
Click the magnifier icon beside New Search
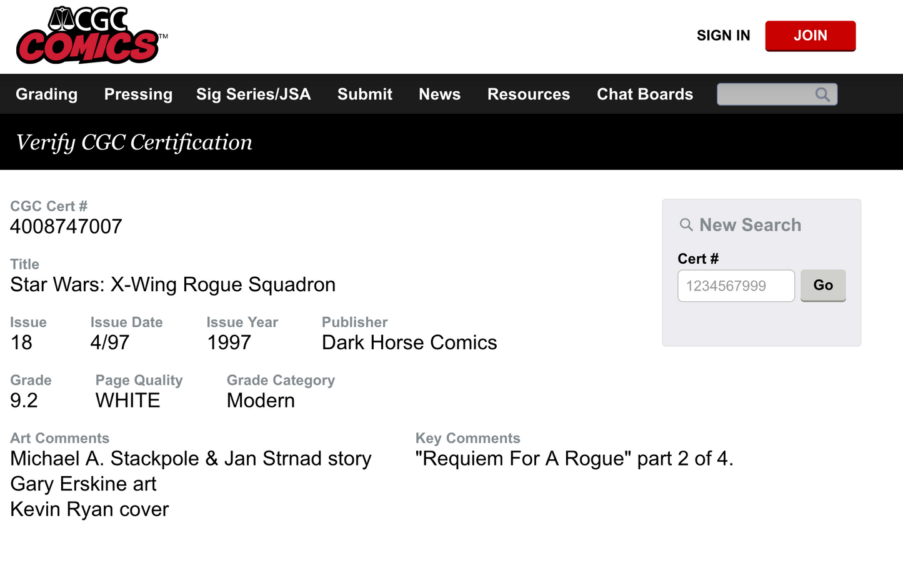tap(686, 225)
